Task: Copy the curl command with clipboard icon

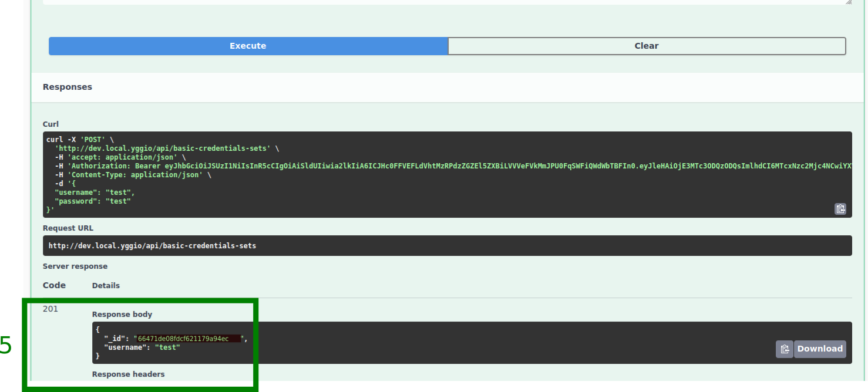Action: click(840, 208)
